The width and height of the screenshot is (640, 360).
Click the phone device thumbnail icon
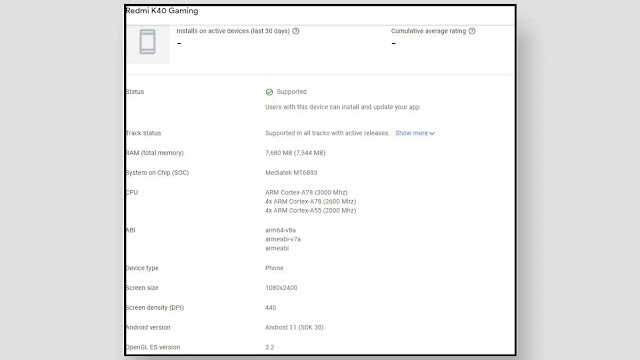pos(147,42)
